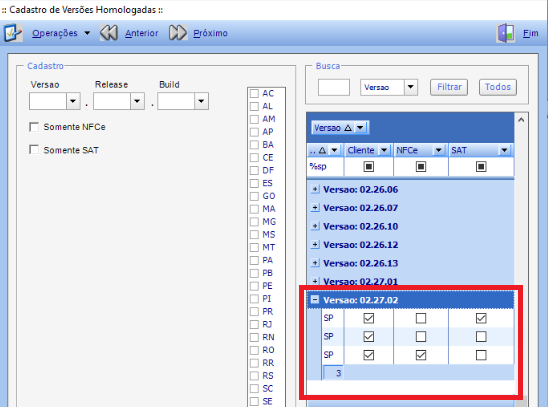Click the scroll-up arrow of the grid
Viewport: 548px width, 407px height.
coord(521,120)
